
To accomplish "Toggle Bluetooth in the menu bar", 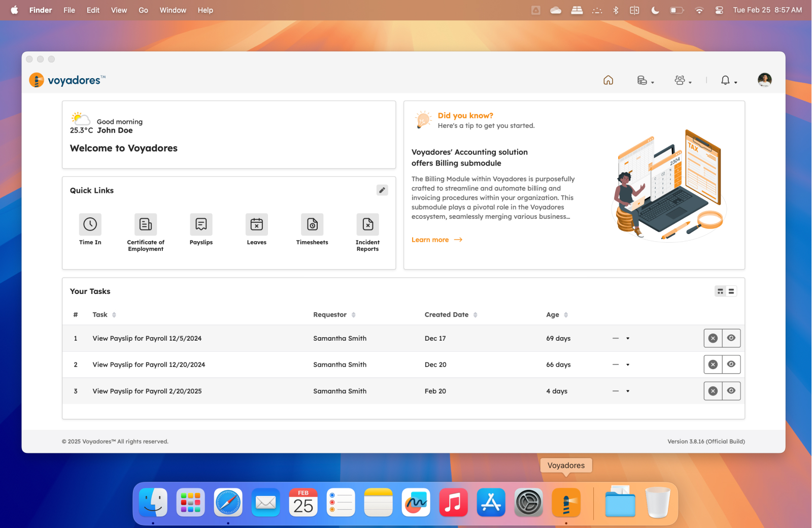I will point(616,10).
